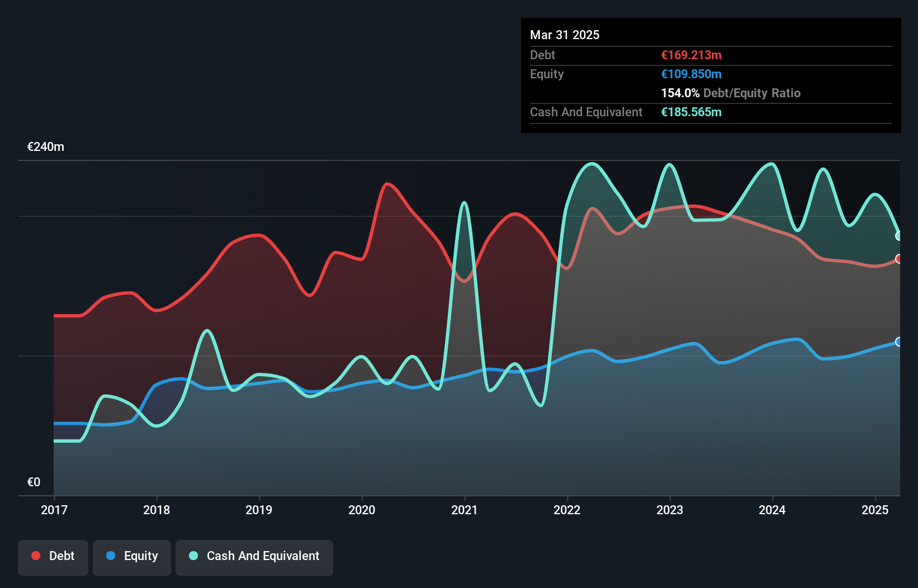The height and width of the screenshot is (588, 918).
Task: Click the 2021 x-axis label
Action: 465,510
